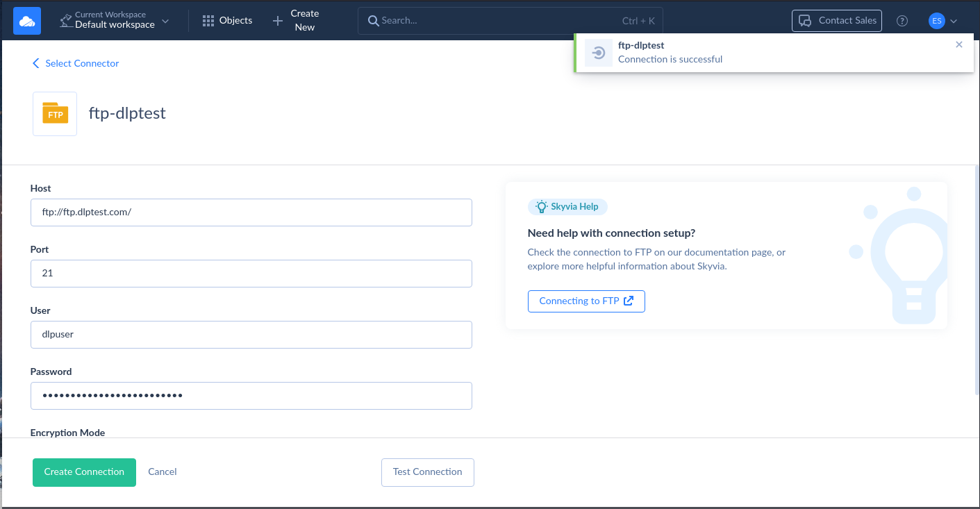Viewport: 980px width, 509px height.
Task: Open the help question mark icon
Action: [x=902, y=20]
